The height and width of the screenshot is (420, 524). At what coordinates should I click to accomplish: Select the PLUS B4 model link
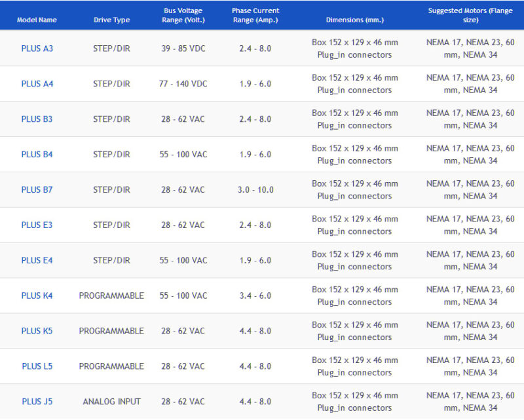click(x=37, y=155)
